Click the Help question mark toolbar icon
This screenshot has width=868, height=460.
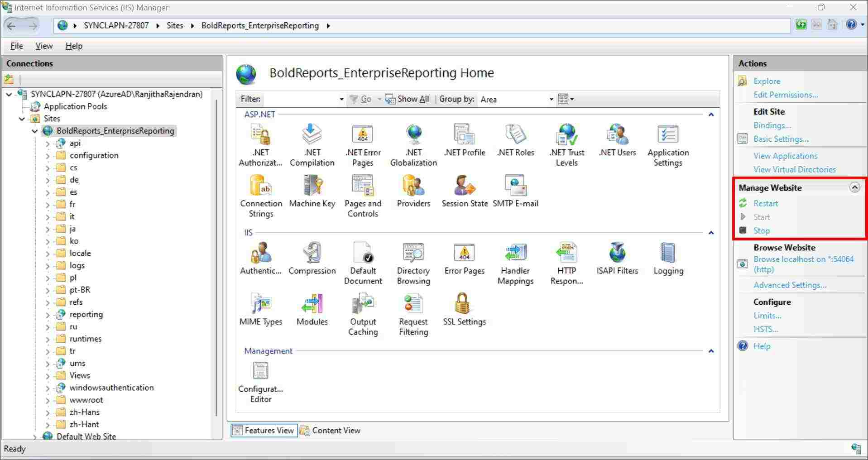coord(851,25)
